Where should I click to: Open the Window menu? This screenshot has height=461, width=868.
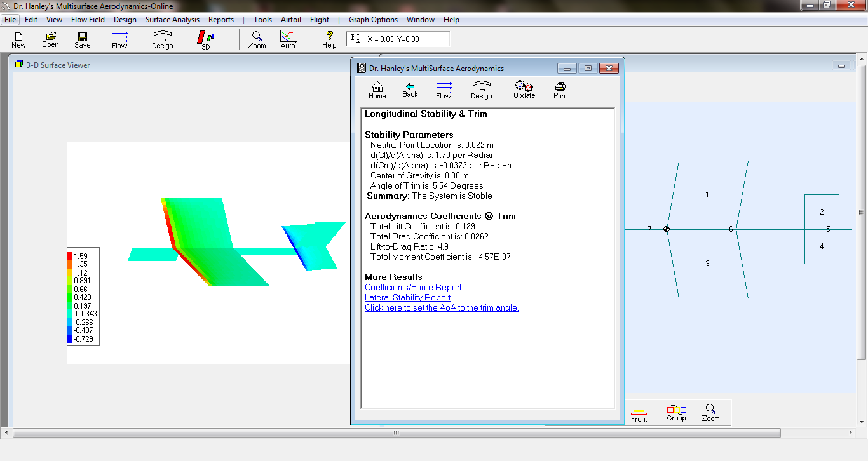(x=421, y=20)
